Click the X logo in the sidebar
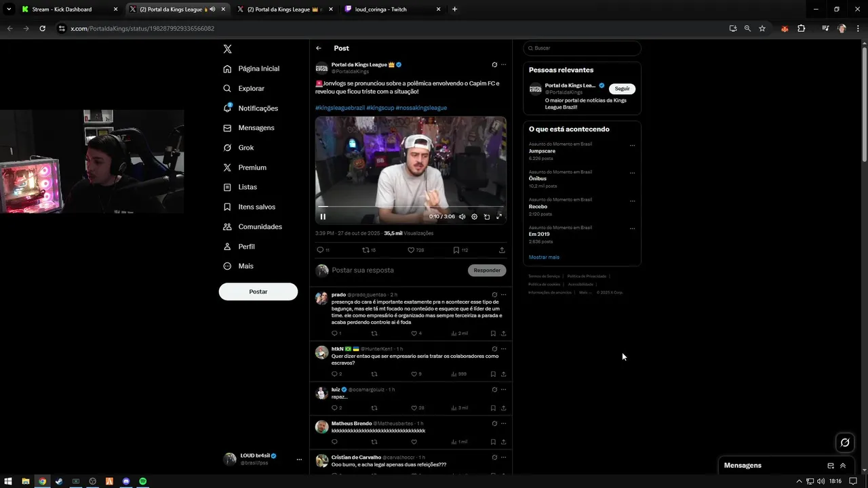The width and height of the screenshot is (868, 488). tap(227, 49)
